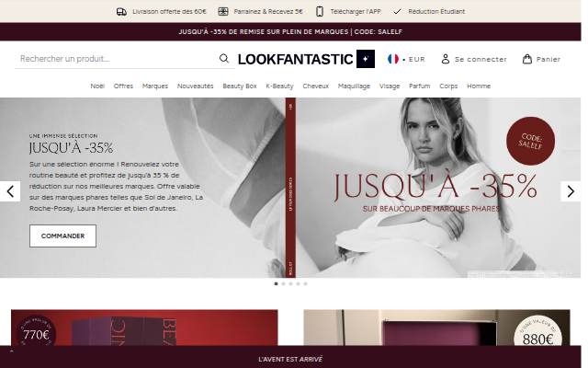Click the checkmark icon beside Réduction Étudiant

click(397, 12)
